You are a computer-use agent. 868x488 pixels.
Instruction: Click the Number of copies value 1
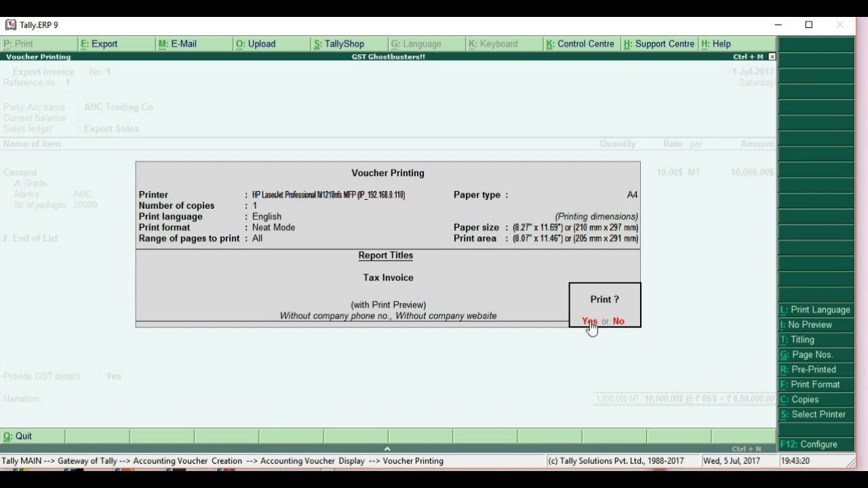[255, 206]
